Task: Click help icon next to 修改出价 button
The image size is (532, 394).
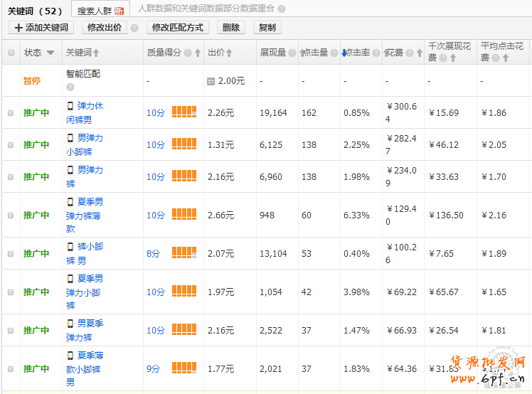Action: [134, 28]
